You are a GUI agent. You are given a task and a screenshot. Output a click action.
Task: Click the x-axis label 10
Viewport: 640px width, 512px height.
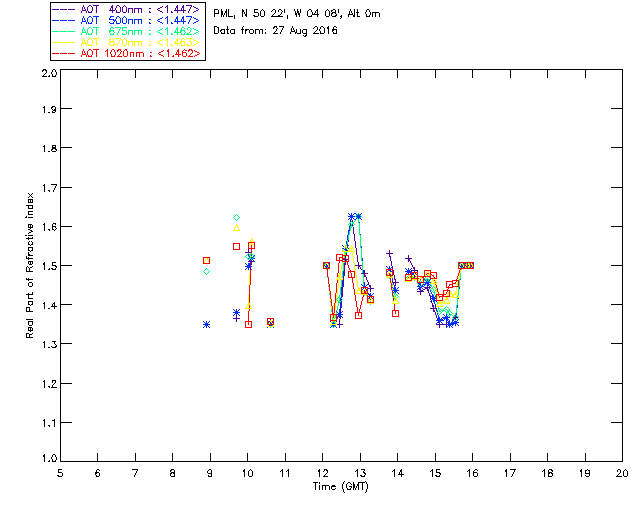click(247, 473)
